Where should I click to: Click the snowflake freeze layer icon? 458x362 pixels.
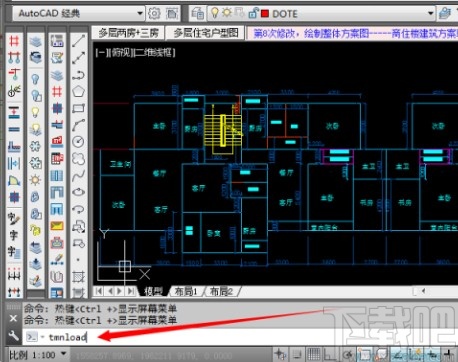tap(35, 146)
